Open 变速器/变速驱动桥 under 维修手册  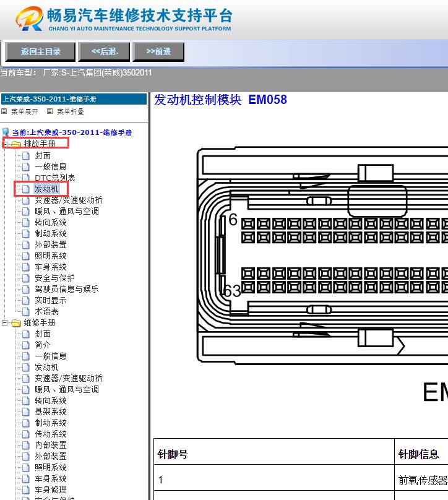tap(69, 378)
